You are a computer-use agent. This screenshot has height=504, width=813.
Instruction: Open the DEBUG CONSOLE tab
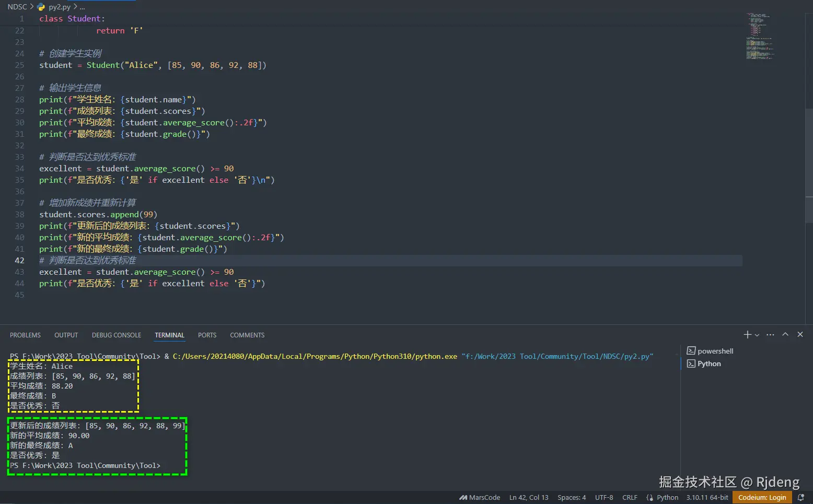coord(117,335)
